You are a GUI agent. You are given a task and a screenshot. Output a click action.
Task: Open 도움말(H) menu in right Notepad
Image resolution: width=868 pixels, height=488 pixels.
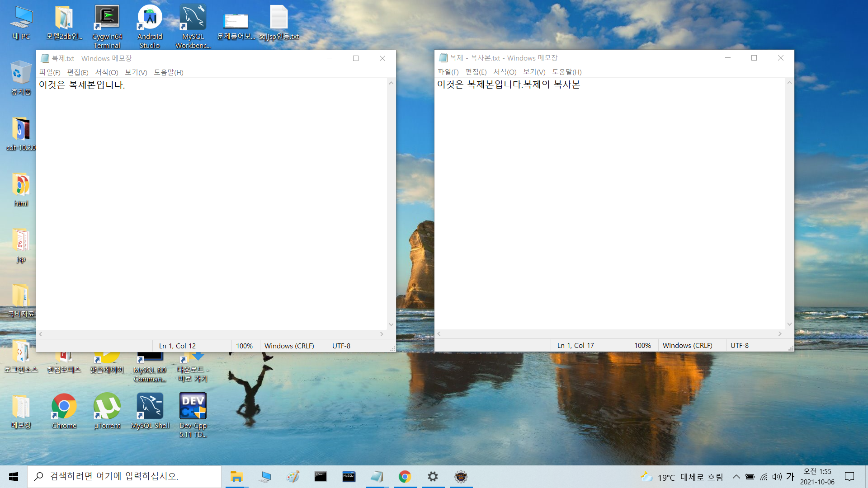[x=566, y=72]
